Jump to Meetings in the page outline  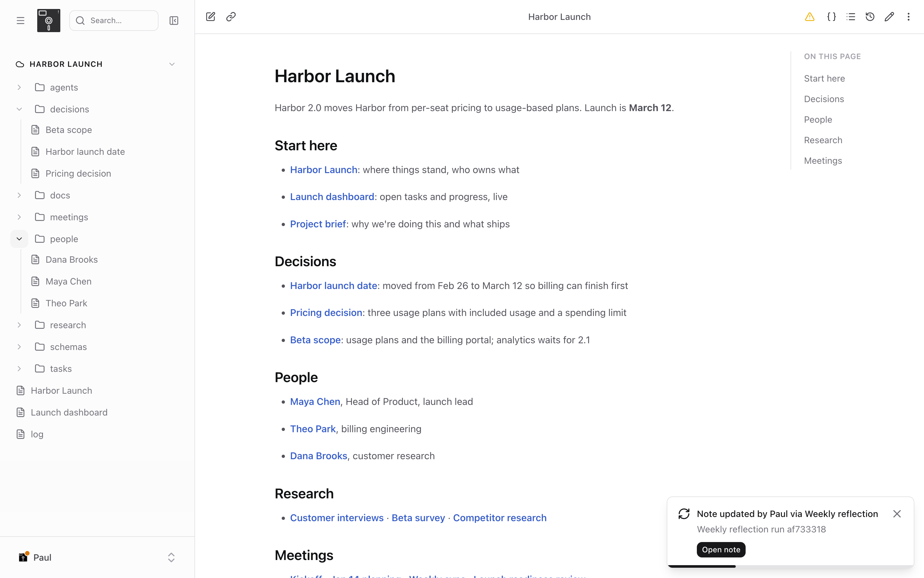(x=823, y=161)
